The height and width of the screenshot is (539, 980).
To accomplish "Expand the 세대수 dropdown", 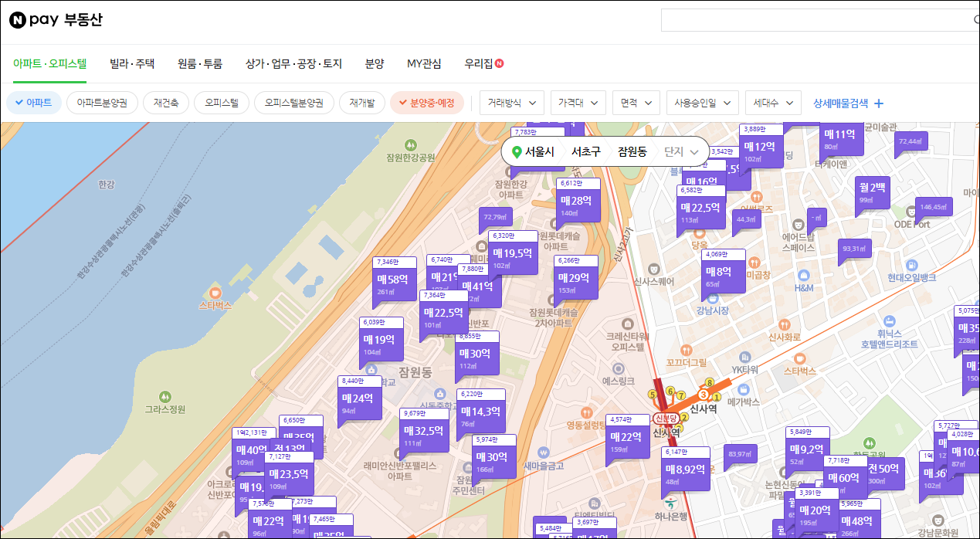I will pos(774,102).
